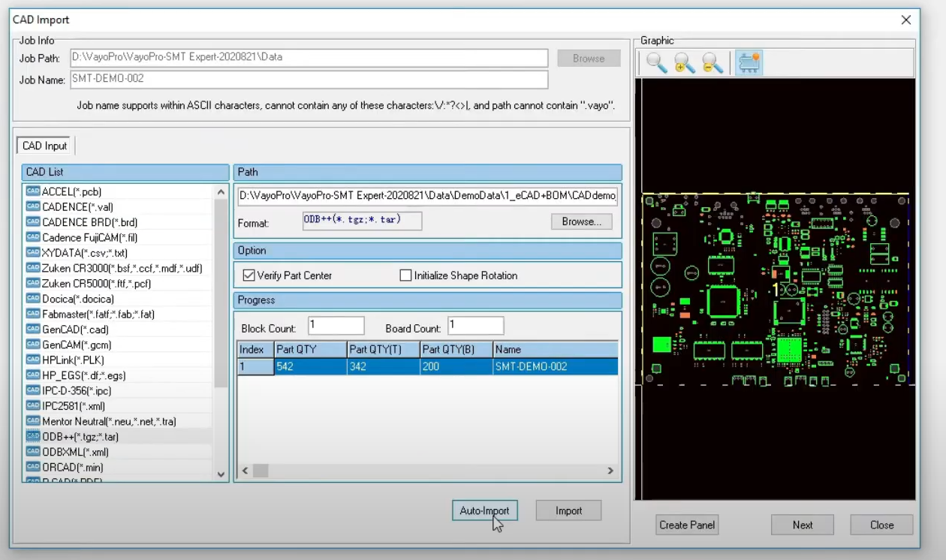Click the CAD icon beside Zuken CR3000
Image resolution: width=946 pixels, height=560 pixels.
pyautogui.click(x=33, y=268)
